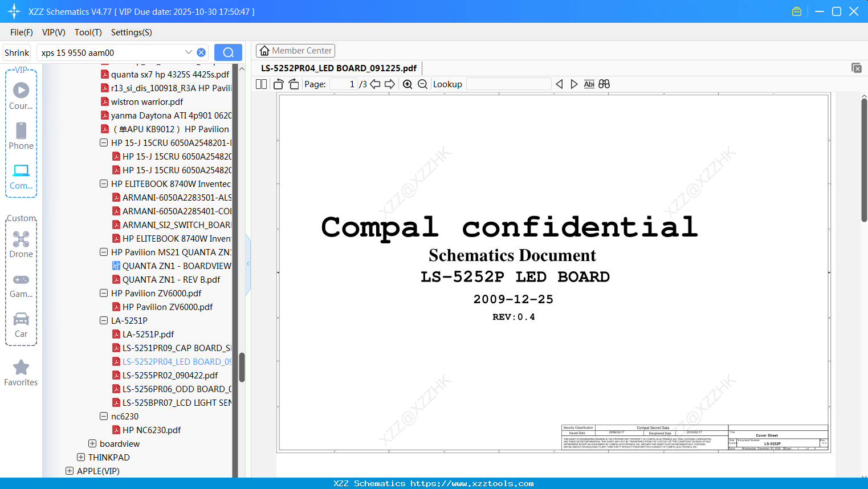Open Computer category in sidebar
The height and width of the screenshot is (489, 868).
coord(21,177)
